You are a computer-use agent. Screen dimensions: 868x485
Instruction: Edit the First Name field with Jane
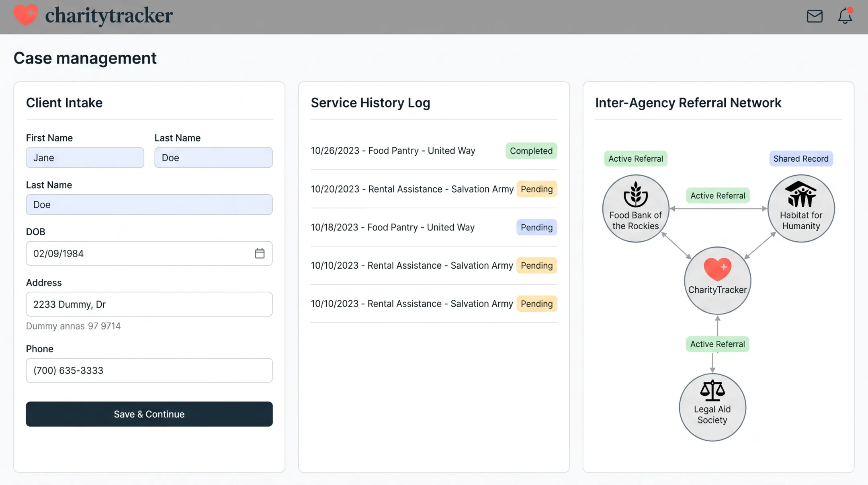point(85,158)
